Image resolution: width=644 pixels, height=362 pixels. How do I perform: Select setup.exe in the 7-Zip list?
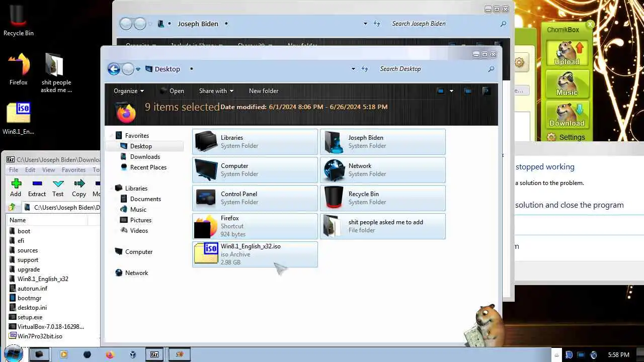click(x=30, y=317)
